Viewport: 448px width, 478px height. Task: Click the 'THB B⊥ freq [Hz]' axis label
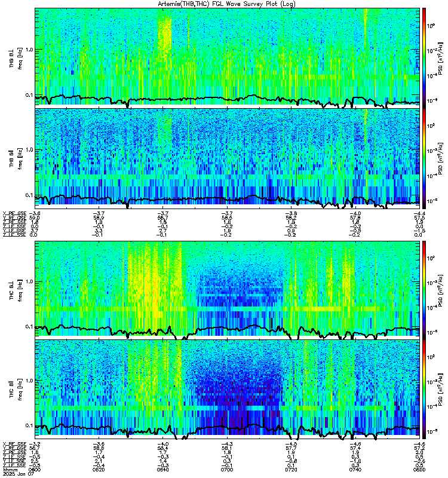(x=16, y=58)
